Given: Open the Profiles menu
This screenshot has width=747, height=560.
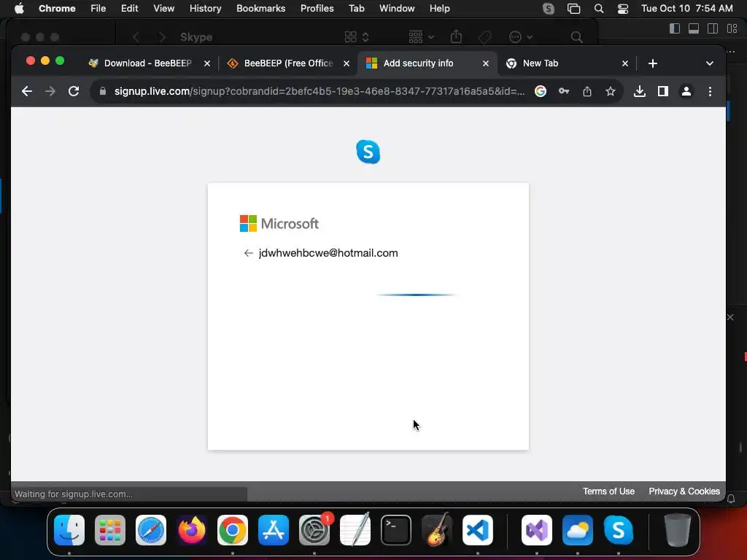Looking at the screenshot, I should pyautogui.click(x=317, y=9).
